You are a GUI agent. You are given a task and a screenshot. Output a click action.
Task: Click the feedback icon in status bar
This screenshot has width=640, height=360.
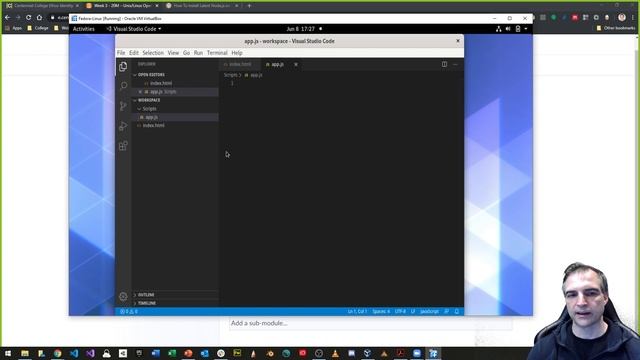coord(447,311)
